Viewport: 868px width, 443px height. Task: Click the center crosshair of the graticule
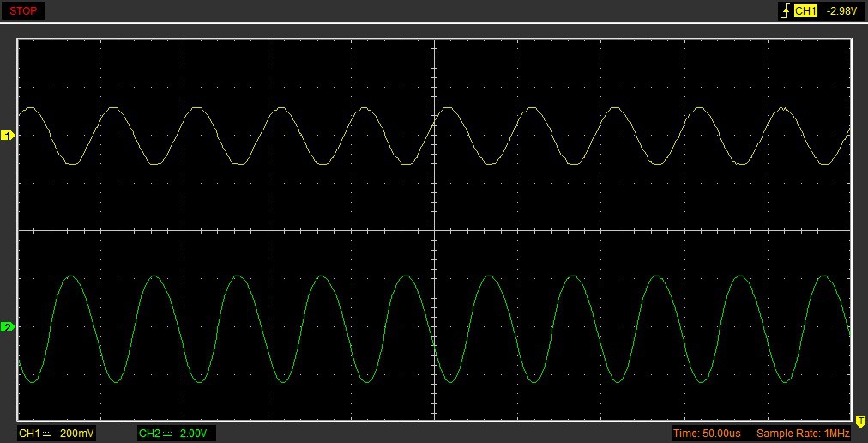click(x=434, y=230)
